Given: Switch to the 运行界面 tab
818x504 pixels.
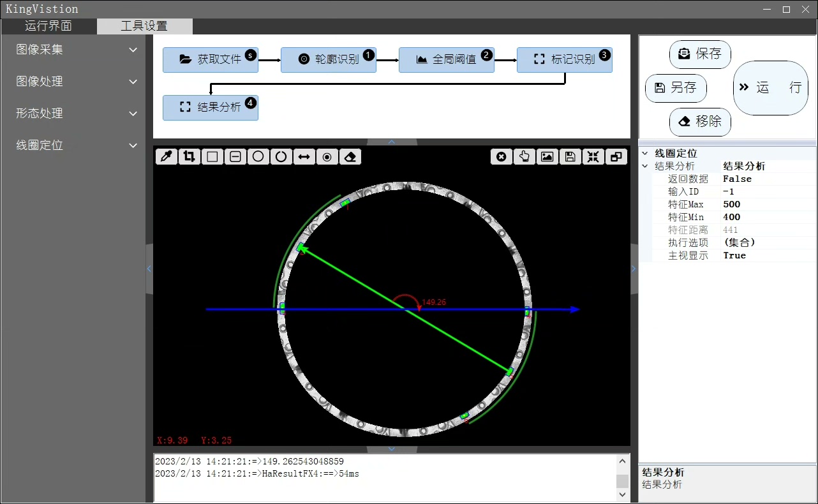Looking at the screenshot, I should click(48, 26).
